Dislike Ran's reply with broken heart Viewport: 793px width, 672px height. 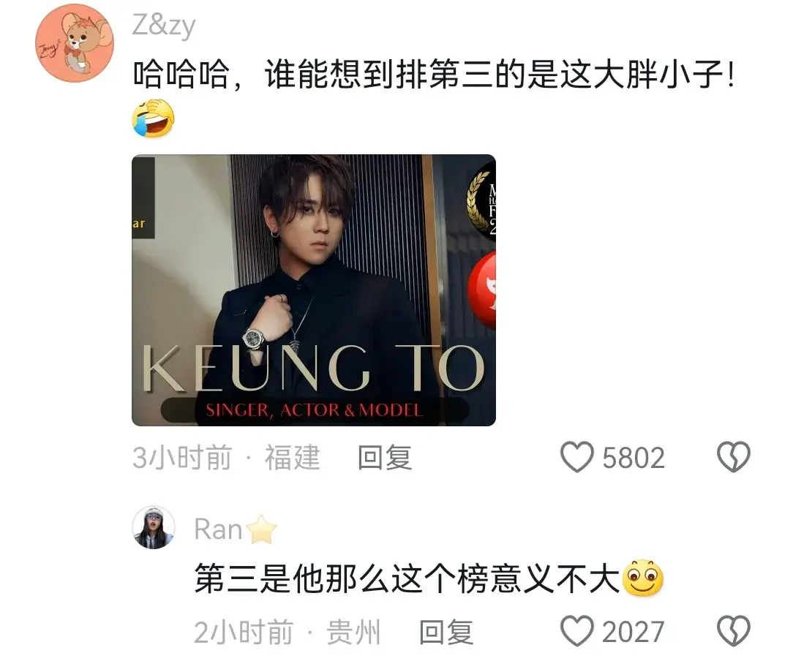tap(733, 631)
